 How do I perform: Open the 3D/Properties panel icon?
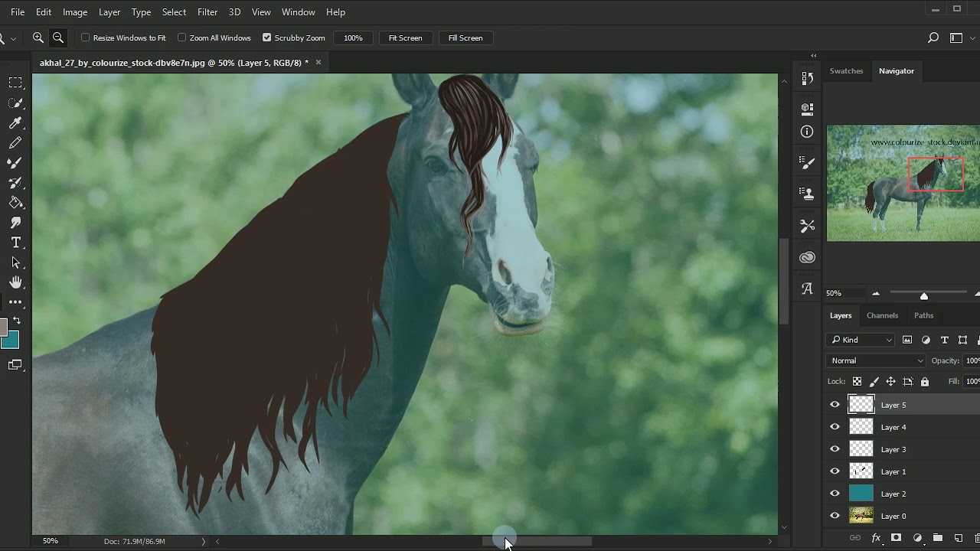807,109
